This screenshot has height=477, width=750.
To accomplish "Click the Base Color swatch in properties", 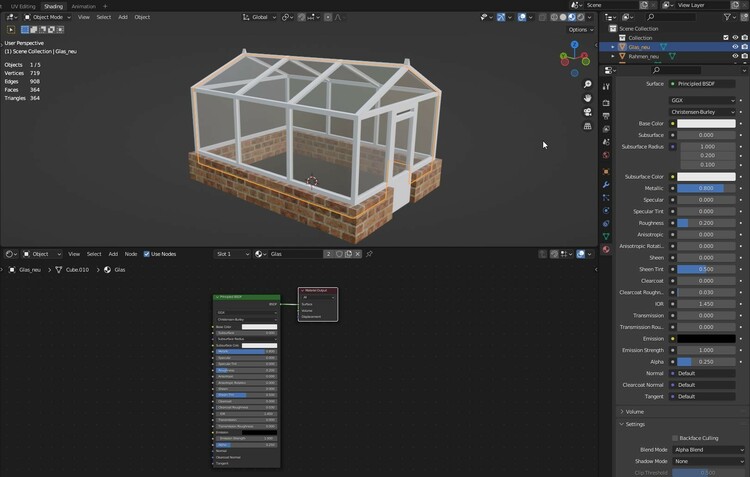I will pyautogui.click(x=706, y=123).
